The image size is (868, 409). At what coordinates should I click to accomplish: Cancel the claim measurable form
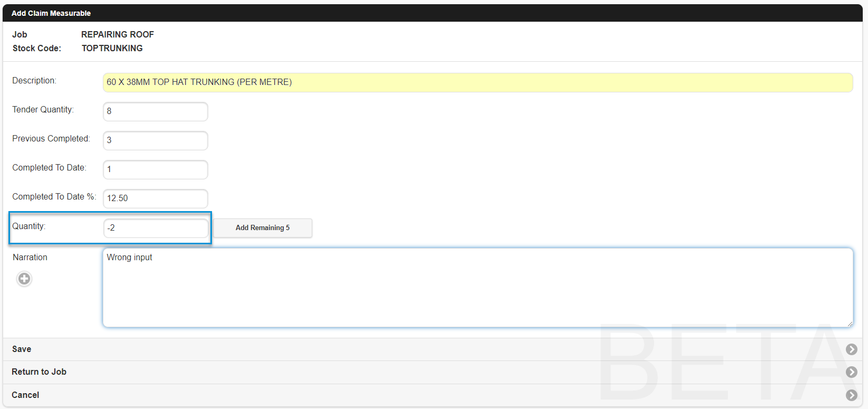pos(432,395)
